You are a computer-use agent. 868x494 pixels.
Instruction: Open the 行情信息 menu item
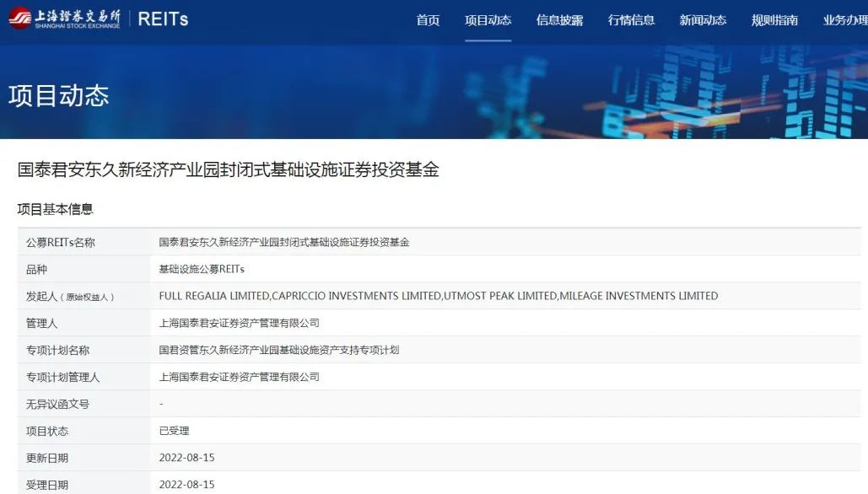631,20
